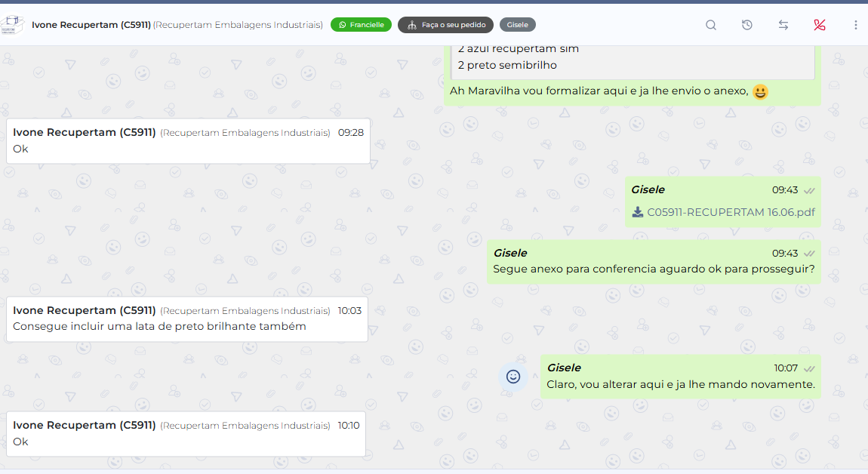
Task: Click the gray Gisele tag in header
Action: (517, 25)
